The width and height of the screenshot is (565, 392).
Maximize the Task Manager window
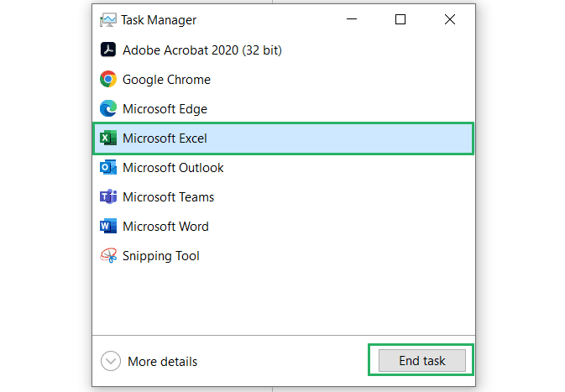(x=400, y=19)
